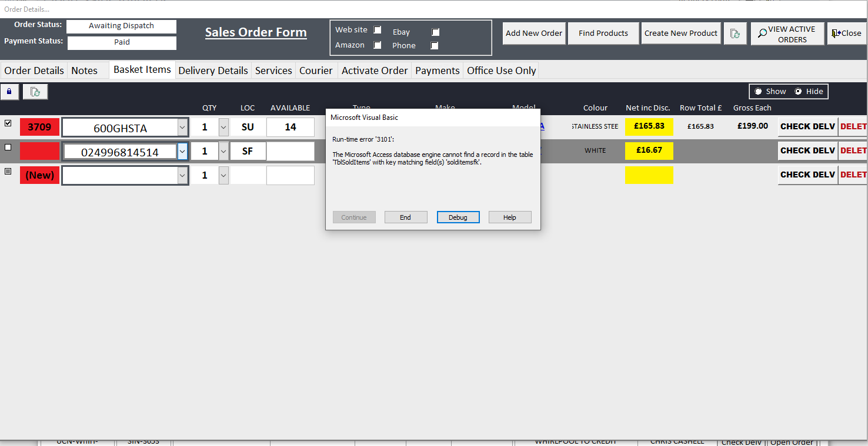Click the Gross Each column header

point(752,108)
